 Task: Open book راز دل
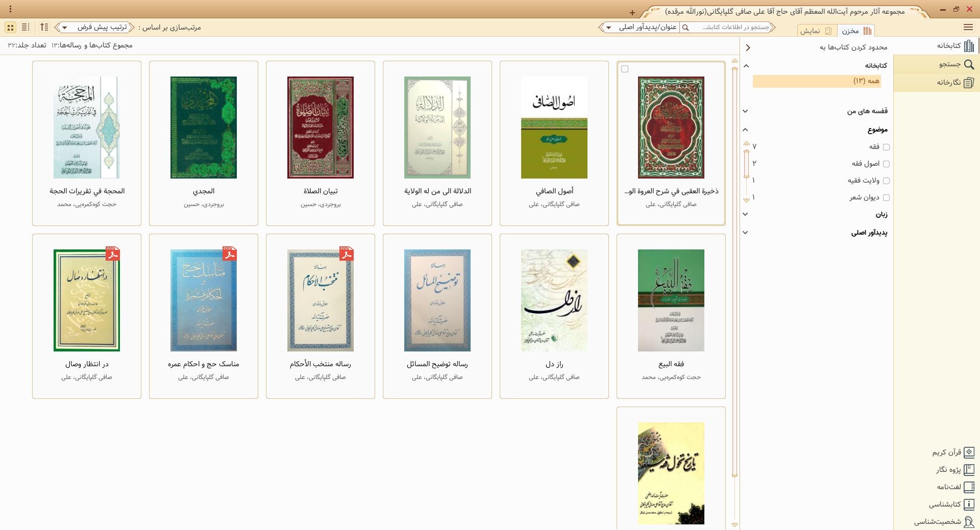pos(554,316)
